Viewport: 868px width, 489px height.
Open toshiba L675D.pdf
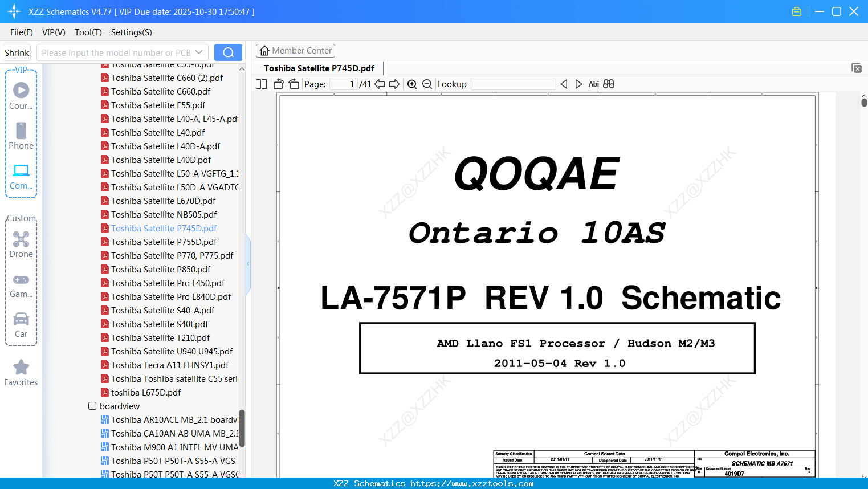[x=146, y=393]
